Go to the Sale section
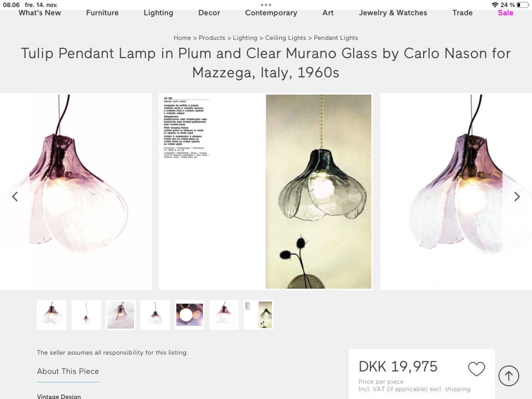 (x=505, y=13)
